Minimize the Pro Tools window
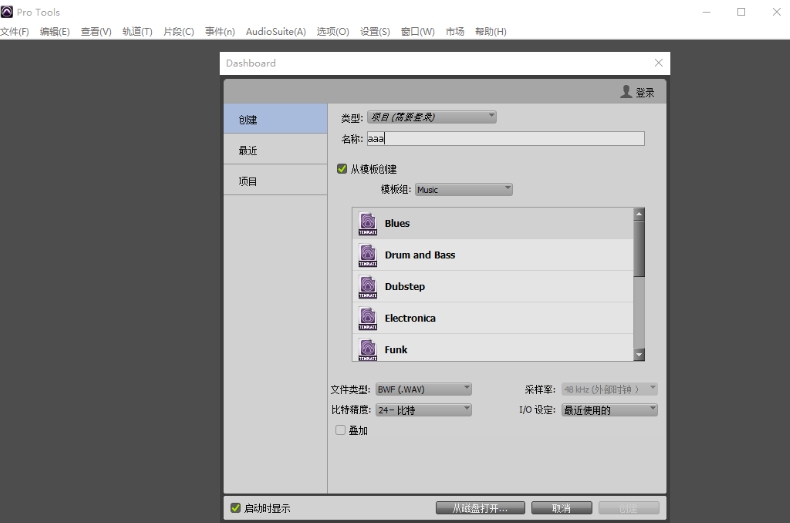 point(706,12)
